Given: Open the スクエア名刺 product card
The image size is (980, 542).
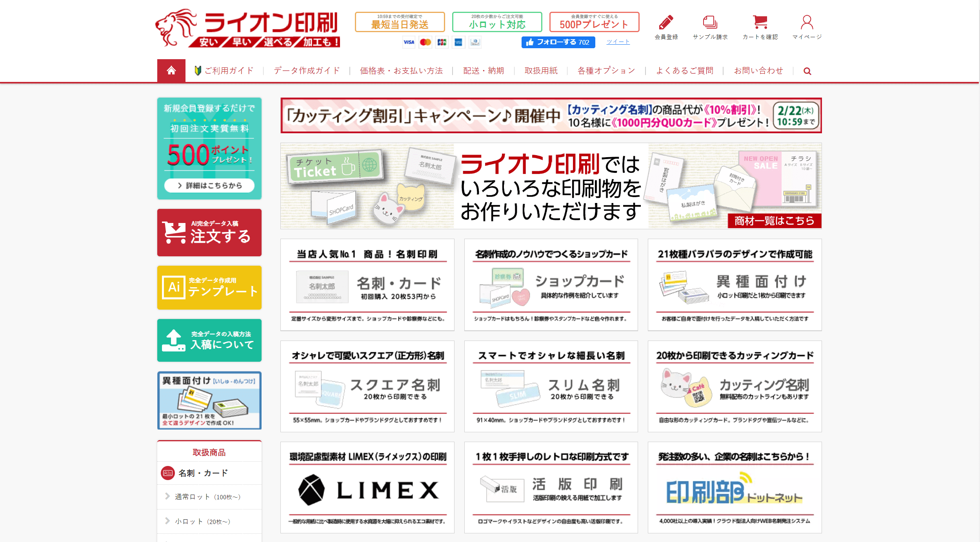Looking at the screenshot, I should pos(367,386).
